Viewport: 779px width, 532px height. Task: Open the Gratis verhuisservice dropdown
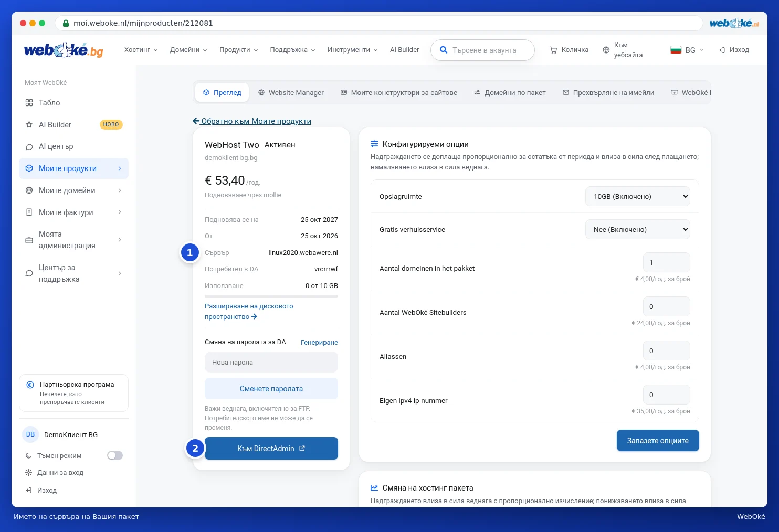(638, 229)
